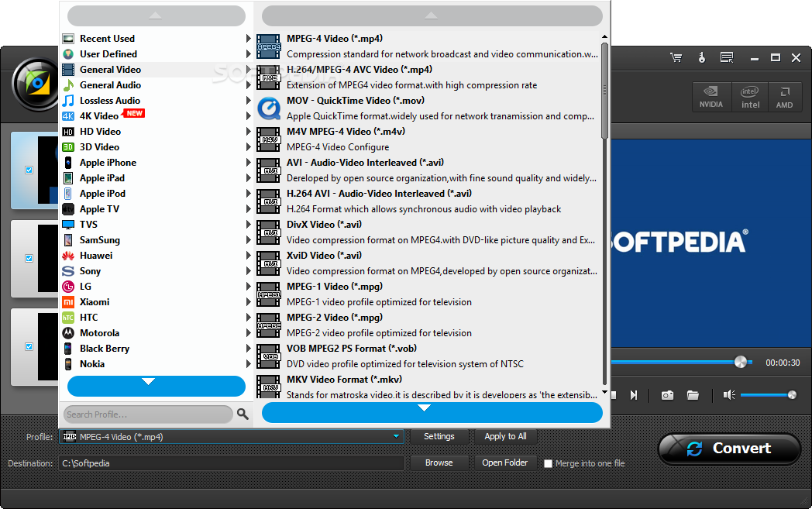Click the User Defined category icon
The height and width of the screenshot is (509, 812).
68,54
